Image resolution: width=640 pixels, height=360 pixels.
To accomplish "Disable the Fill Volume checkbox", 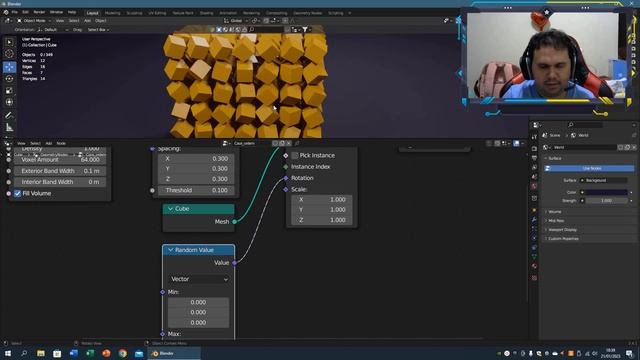I will pyautogui.click(x=18, y=193).
